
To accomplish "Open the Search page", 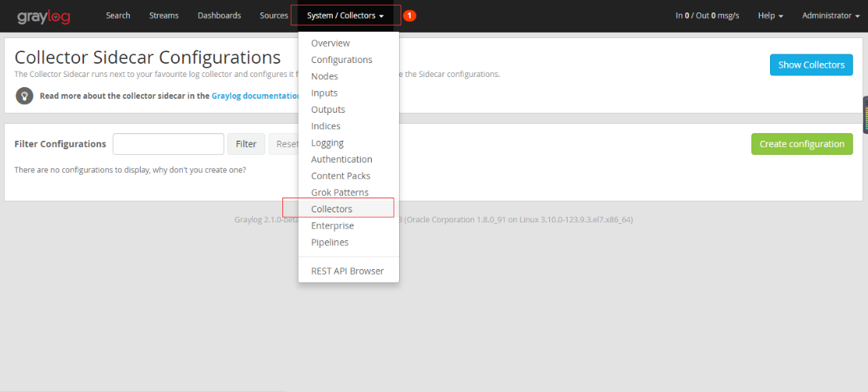I will pos(118,16).
